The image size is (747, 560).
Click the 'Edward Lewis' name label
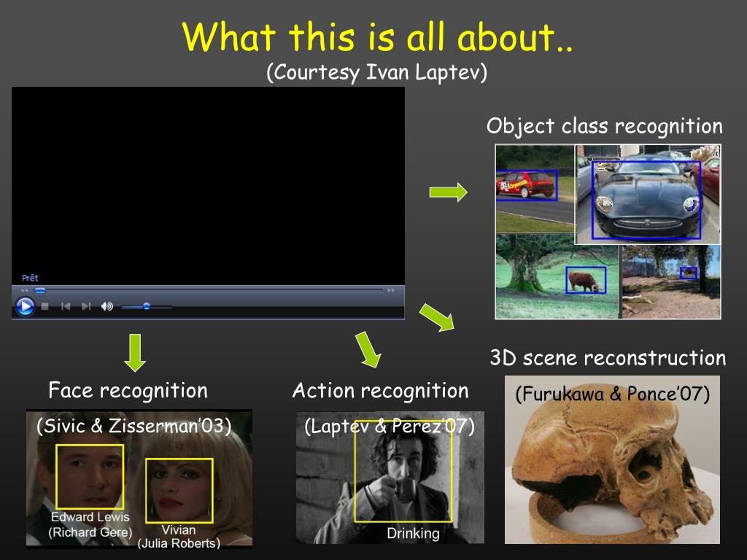pos(90,517)
